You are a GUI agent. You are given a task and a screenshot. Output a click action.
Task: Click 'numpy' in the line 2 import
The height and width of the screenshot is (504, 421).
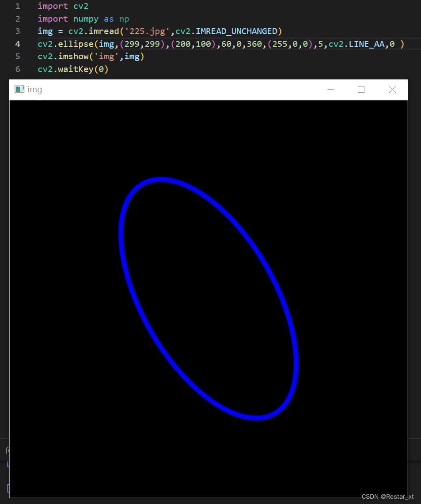(x=86, y=19)
